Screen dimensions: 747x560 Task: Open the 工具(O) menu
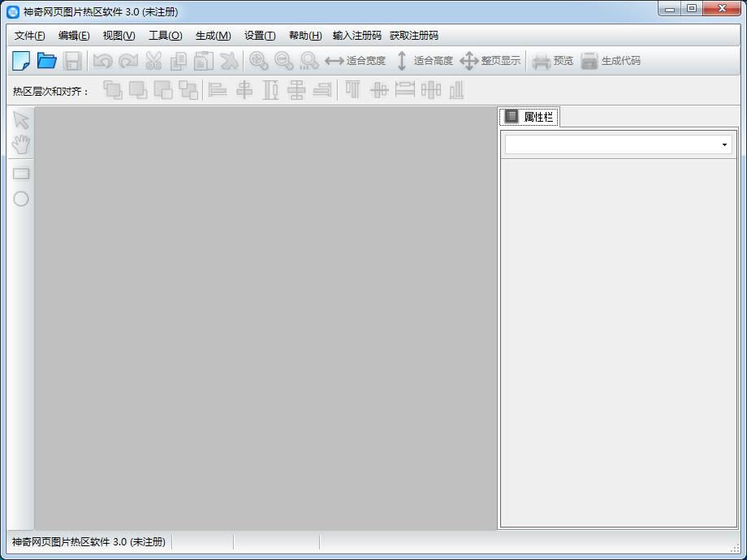tap(166, 36)
